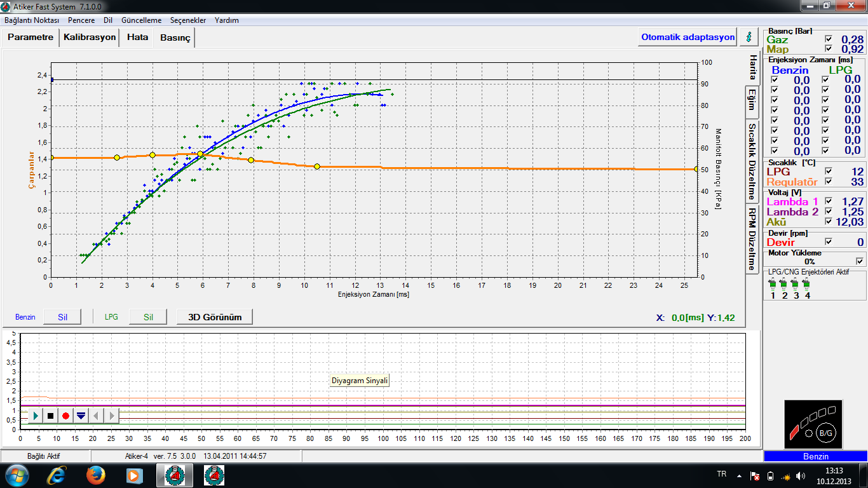Open the Yardım menu
The height and width of the screenshot is (488, 868).
coord(227,20)
